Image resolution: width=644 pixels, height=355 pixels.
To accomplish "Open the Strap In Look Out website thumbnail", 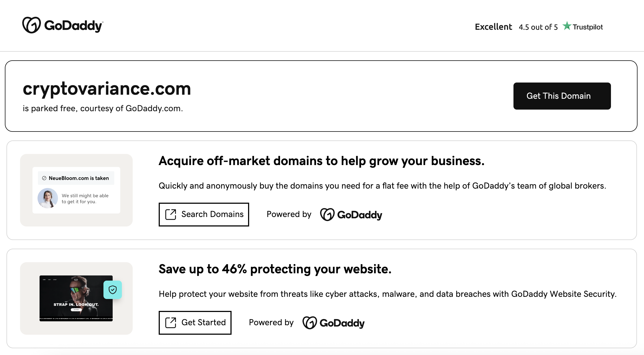I will click(x=76, y=298).
